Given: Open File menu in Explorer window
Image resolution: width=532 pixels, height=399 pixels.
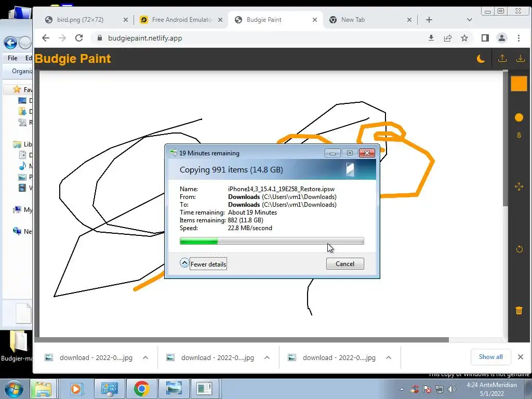Looking at the screenshot, I should 12,58.
